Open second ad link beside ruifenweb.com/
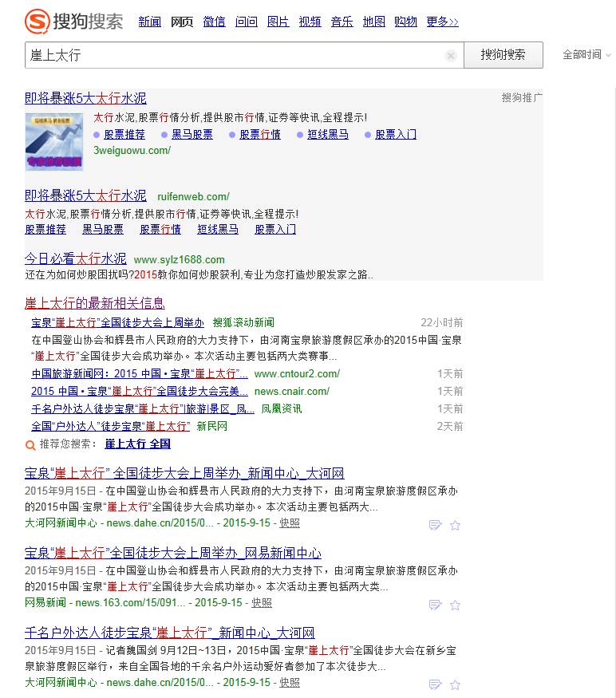This screenshot has height=698, width=616. (x=85, y=195)
